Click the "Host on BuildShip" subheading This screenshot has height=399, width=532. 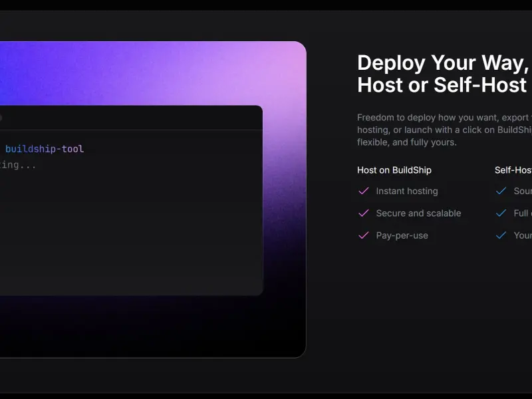394,170
